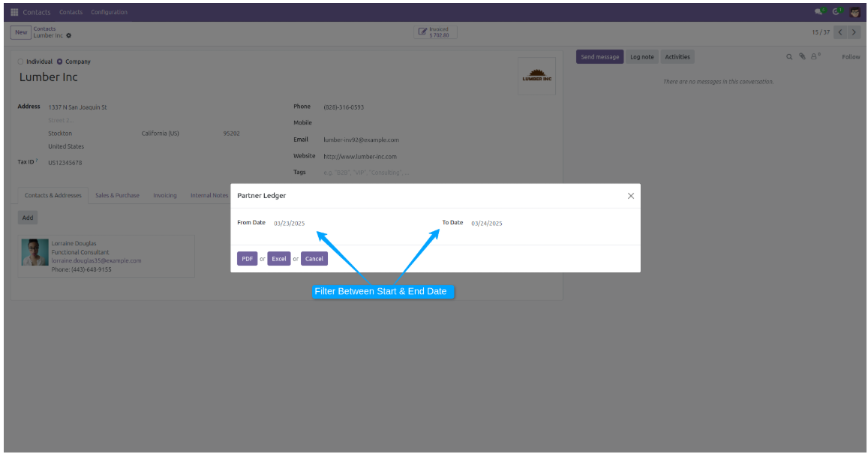Click the attachment paperclip icon

801,57
